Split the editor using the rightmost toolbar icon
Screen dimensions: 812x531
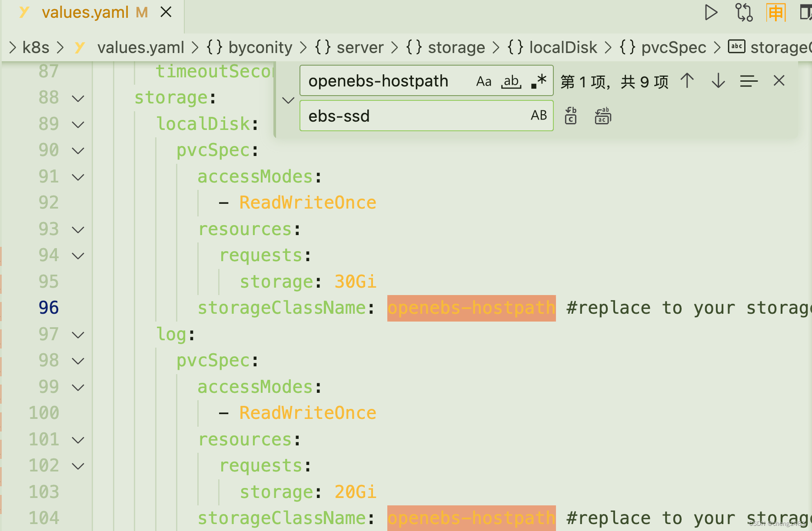coord(806,12)
